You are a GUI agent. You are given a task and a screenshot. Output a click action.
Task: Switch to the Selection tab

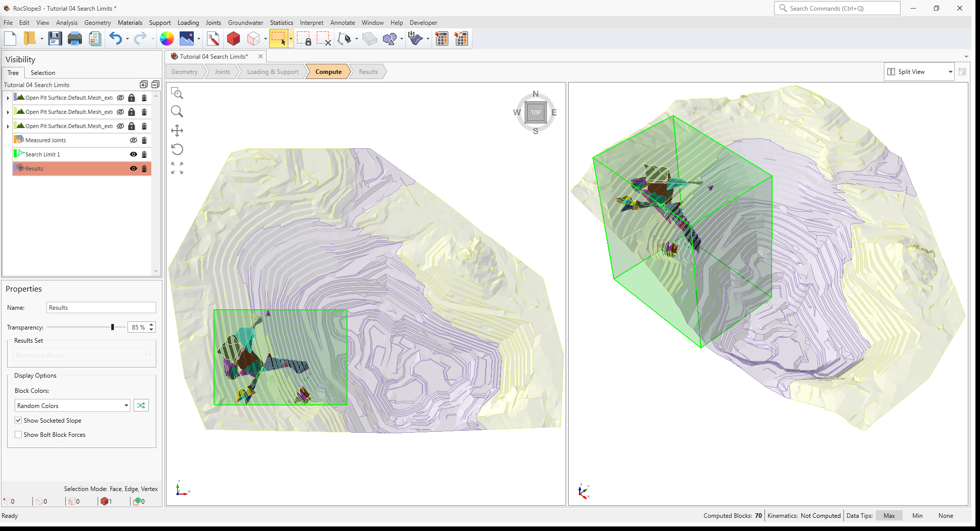42,73
